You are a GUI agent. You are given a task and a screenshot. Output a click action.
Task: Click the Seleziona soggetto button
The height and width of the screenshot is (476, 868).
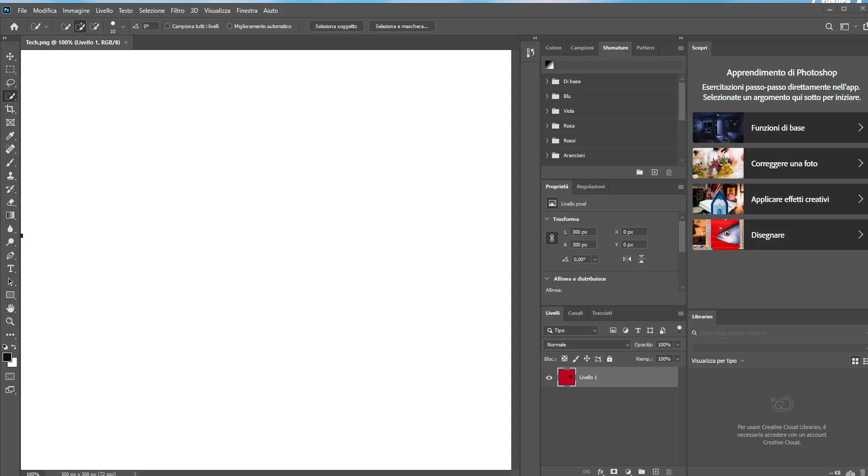(336, 27)
